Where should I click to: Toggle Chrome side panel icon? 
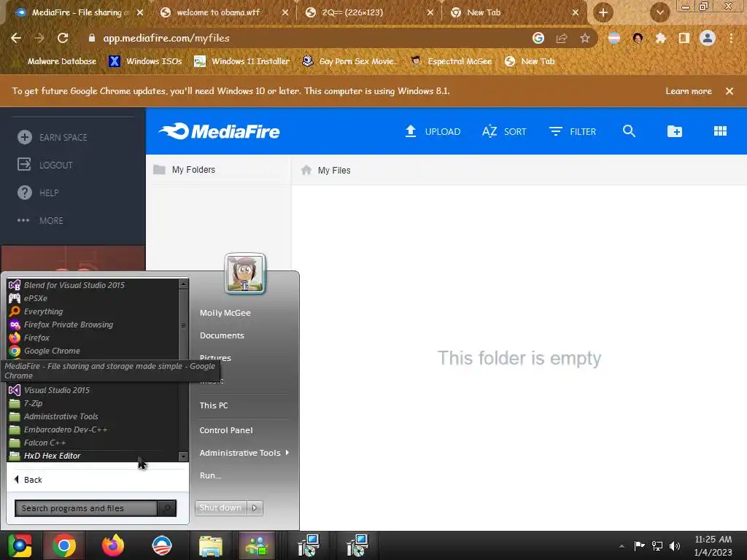pos(684,38)
